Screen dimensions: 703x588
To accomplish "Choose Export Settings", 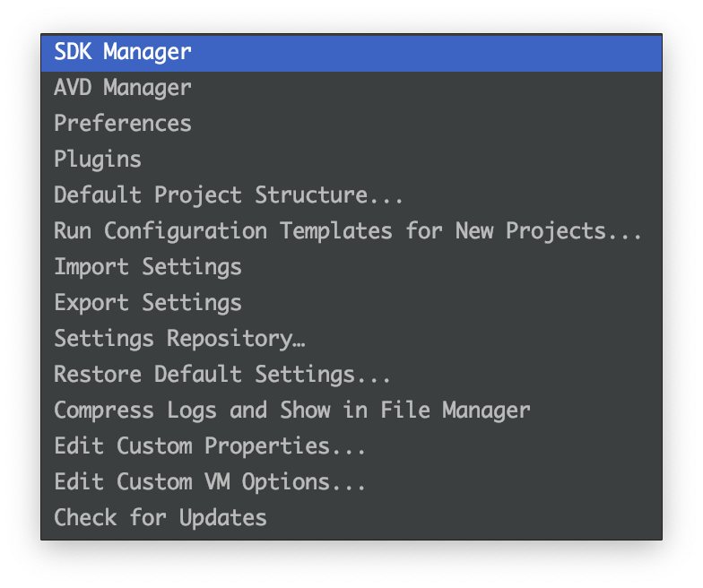I will (x=351, y=303).
